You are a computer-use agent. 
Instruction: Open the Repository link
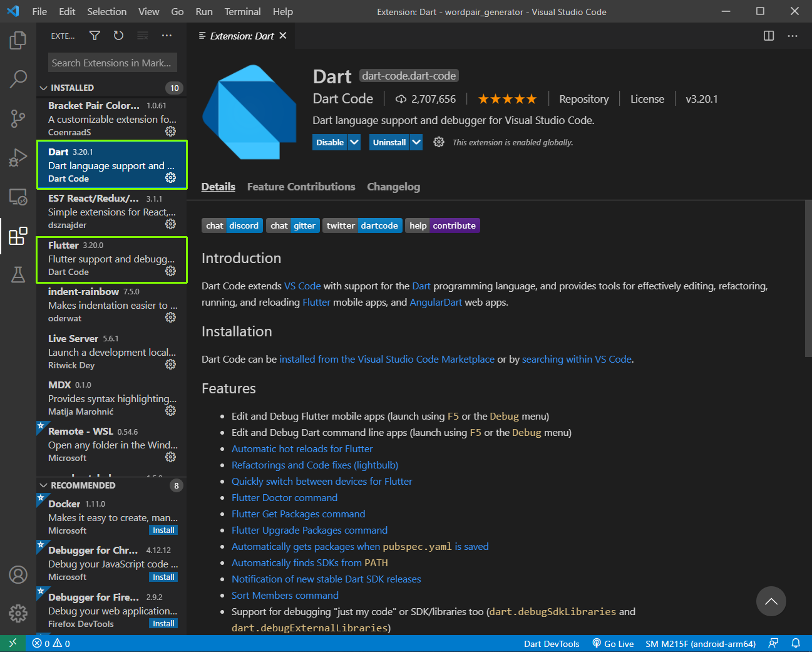coord(583,99)
